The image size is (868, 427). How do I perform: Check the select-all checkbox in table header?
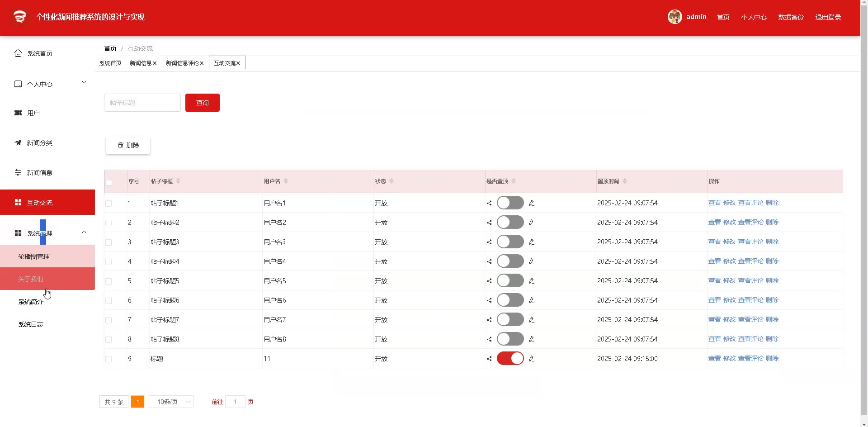(109, 182)
